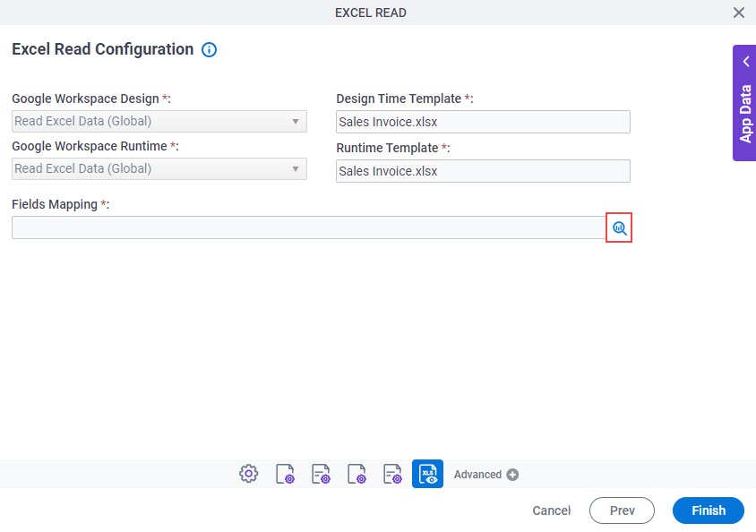Screen dimensions: 756x532
Task: Go to the fifth wizard step, a lined document-with-gear icon
Action: click(x=392, y=474)
